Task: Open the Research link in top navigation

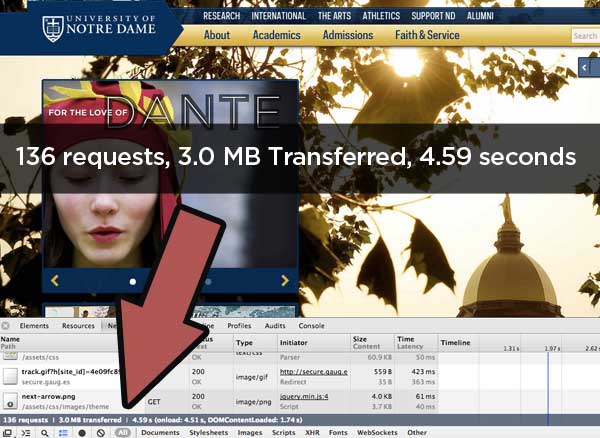Action: [222, 16]
